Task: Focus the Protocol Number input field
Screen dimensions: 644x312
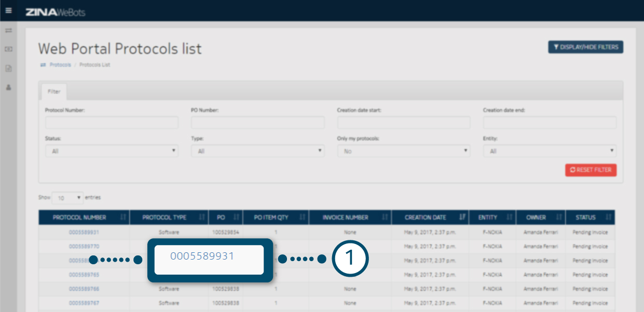Action: coord(112,123)
